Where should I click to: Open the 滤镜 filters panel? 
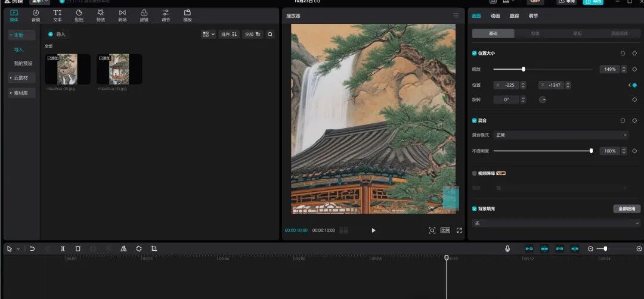tap(144, 15)
